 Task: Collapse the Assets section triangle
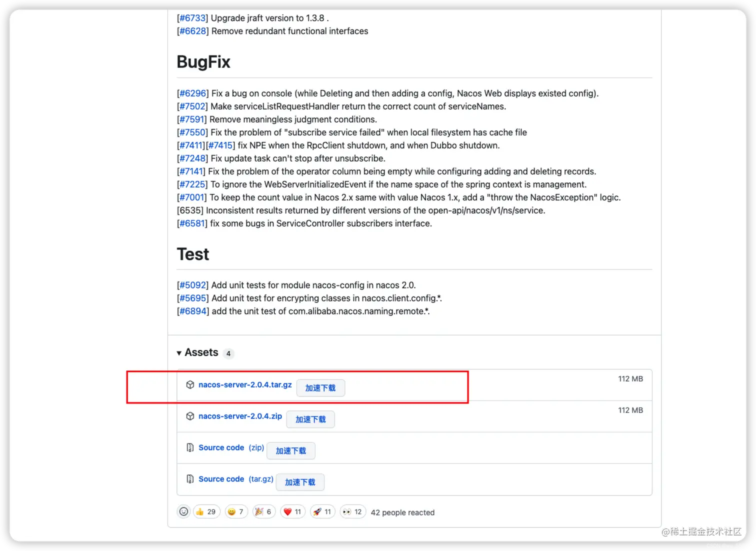[x=179, y=353]
